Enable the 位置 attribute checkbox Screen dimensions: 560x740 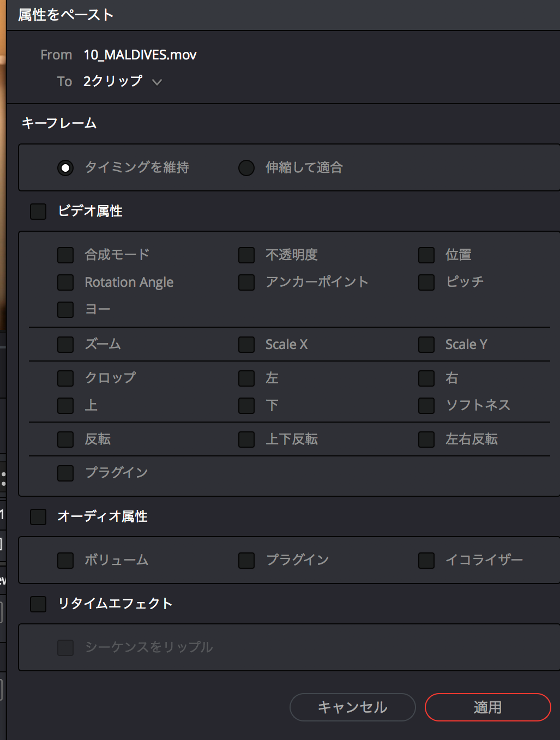[426, 255]
